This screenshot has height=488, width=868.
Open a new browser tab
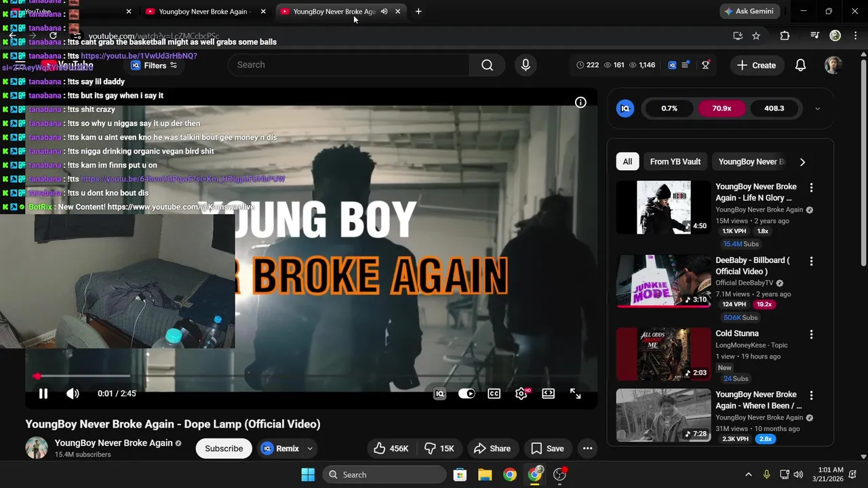pos(418,12)
